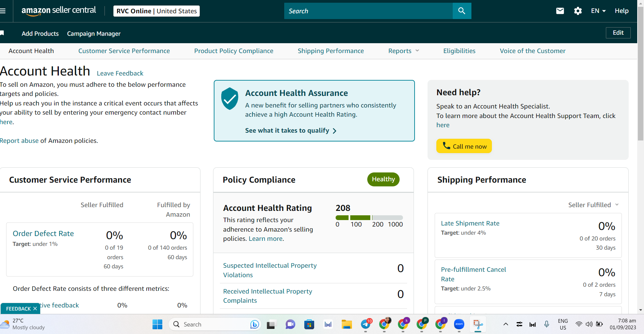Open the EN language dropdown

tap(598, 11)
